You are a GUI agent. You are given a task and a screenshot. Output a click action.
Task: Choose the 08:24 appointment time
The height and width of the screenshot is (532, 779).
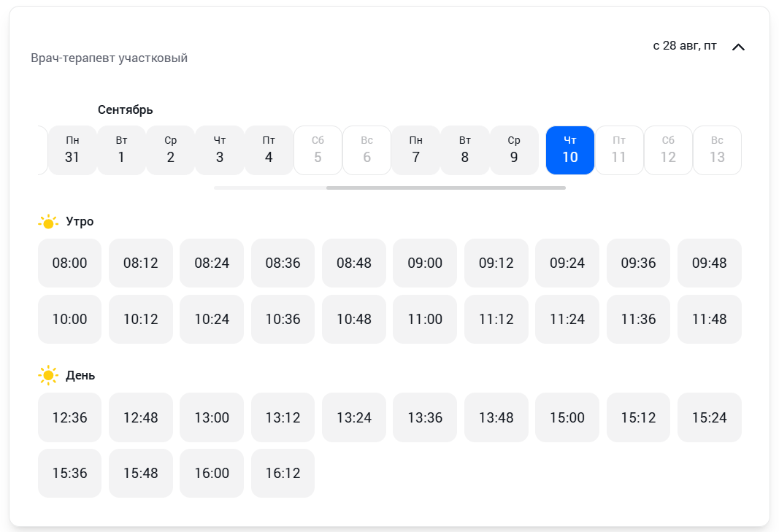(212, 263)
